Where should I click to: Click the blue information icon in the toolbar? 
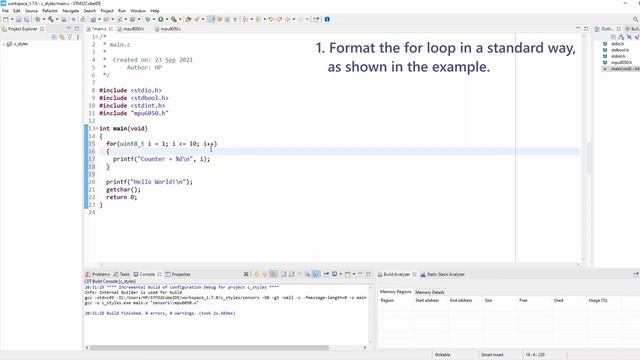pos(327,19)
